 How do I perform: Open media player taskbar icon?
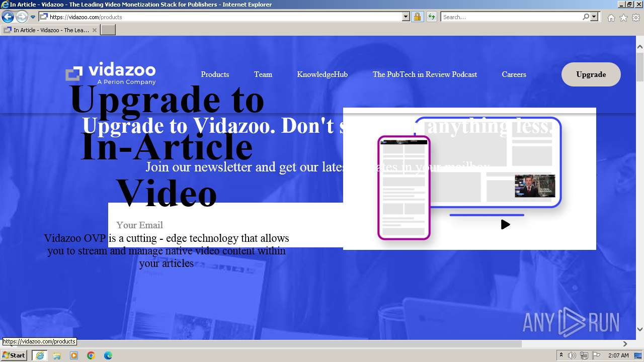coord(74,355)
